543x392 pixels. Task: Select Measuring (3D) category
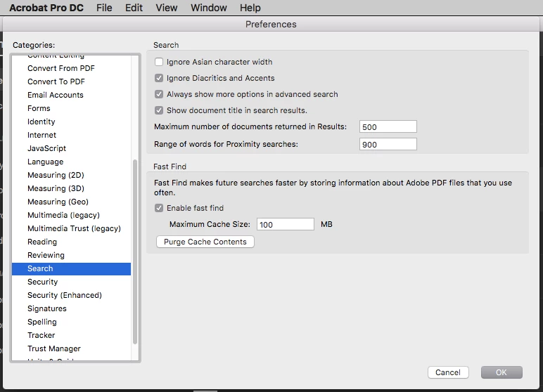71,188
